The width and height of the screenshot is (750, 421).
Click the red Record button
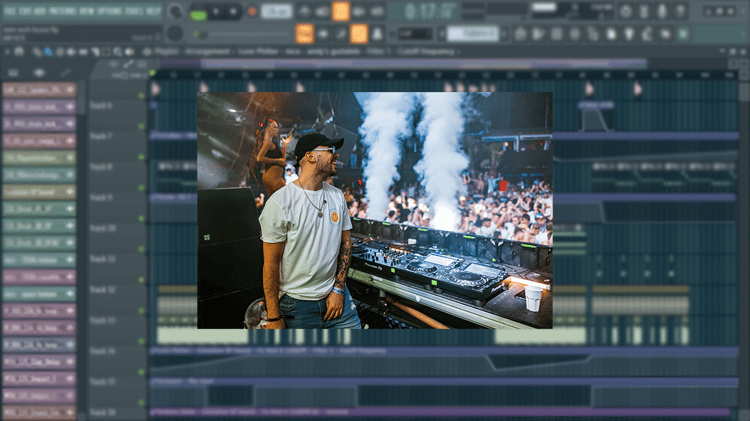[x=252, y=11]
